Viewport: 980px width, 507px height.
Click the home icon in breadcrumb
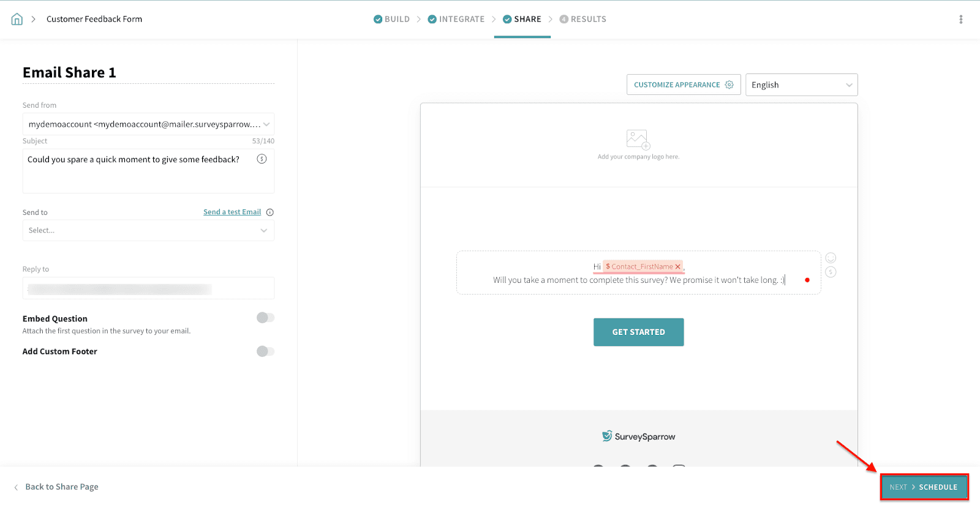click(17, 19)
